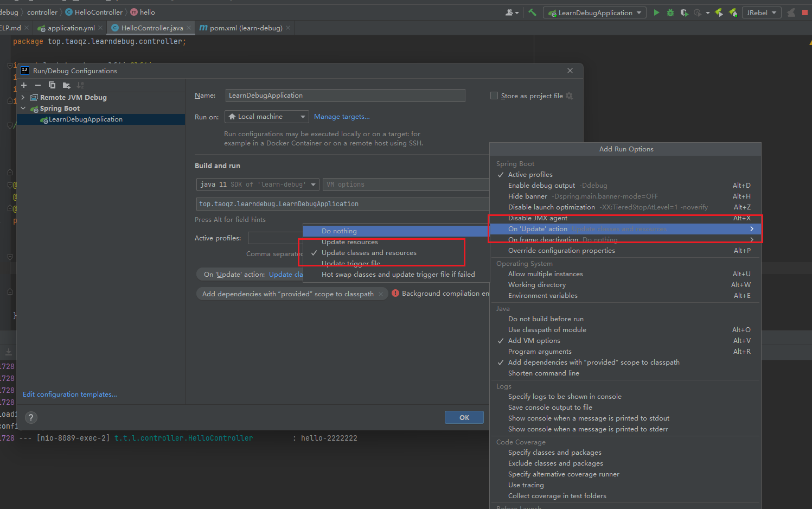The height and width of the screenshot is (509, 812).
Task: Select 'Update classes and resources' option
Action: (x=396, y=253)
